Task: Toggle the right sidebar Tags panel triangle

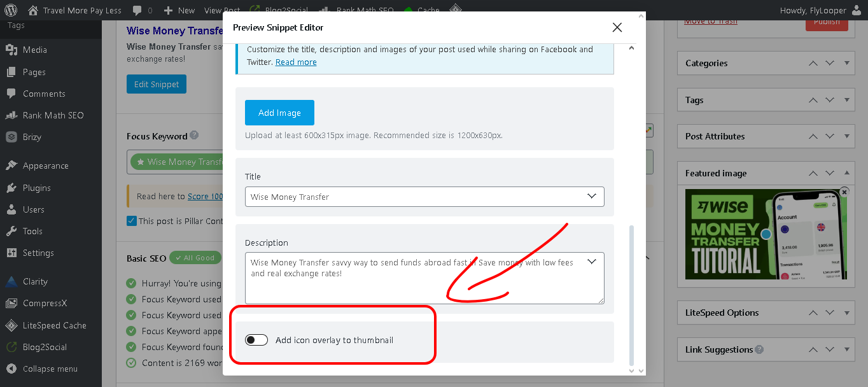Action: (x=846, y=100)
